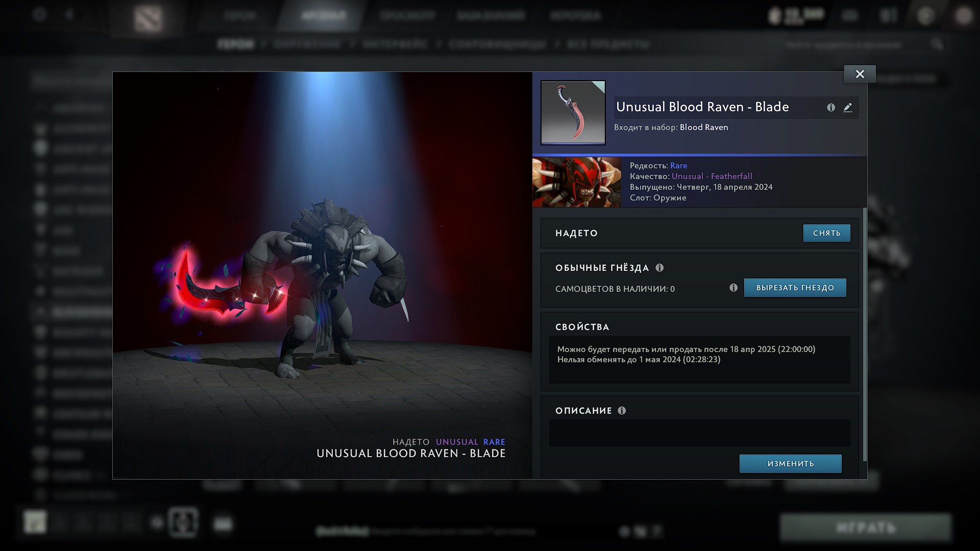The height and width of the screenshot is (551, 980).
Task: Click the blurred back arrow icon
Action: click(x=70, y=14)
